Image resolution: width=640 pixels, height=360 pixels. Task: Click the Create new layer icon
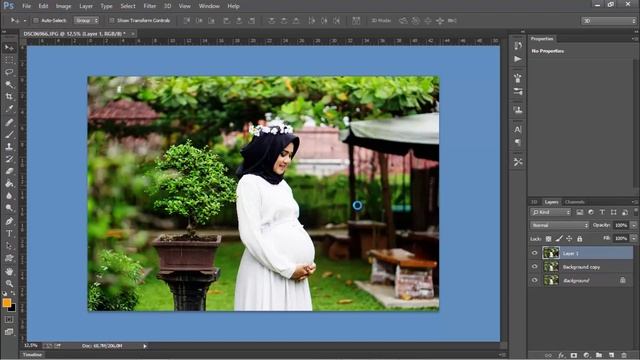[x=611, y=356]
